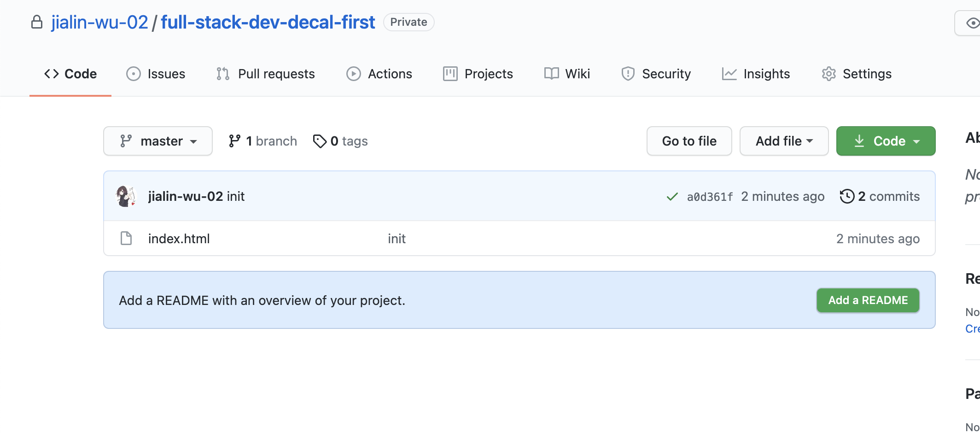Open jialin-wu-02 owner profile link
This screenshot has height=433, width=980.
(x=99, y=22)
